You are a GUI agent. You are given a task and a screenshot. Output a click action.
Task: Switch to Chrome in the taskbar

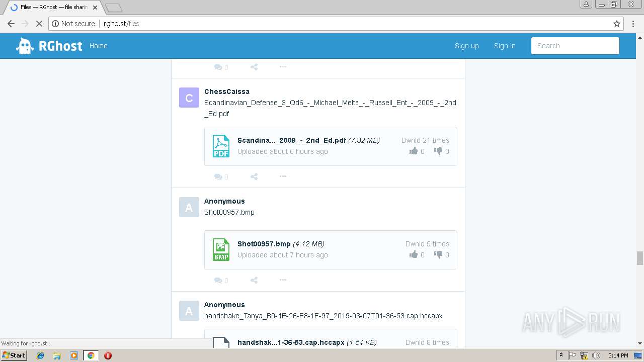pos(91,355)
